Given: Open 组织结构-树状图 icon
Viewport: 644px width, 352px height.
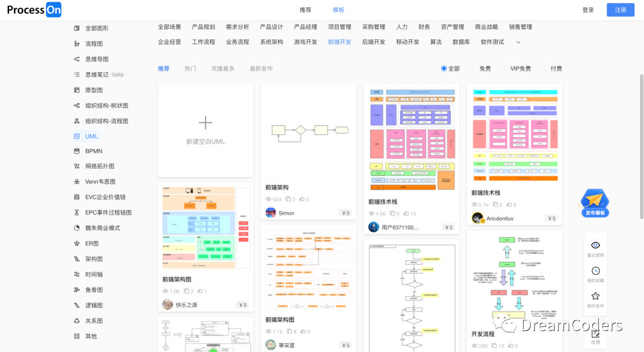Looking at the screenshot, I should click(x=77, y=106).
